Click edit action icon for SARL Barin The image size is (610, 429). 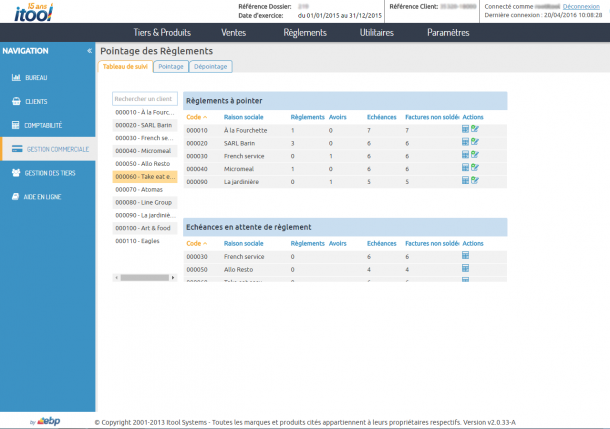pyautogui.click(x=475, y=143)
